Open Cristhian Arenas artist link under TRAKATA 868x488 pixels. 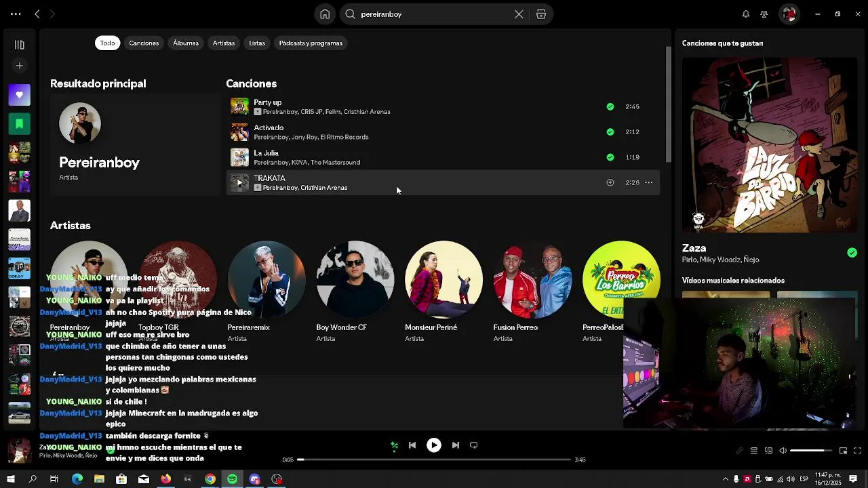coord(323,188)
